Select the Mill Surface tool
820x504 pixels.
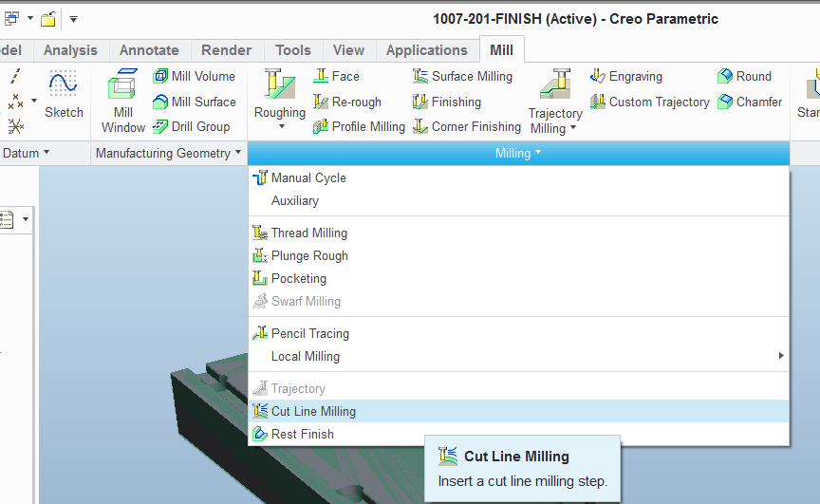pos(194,102)
